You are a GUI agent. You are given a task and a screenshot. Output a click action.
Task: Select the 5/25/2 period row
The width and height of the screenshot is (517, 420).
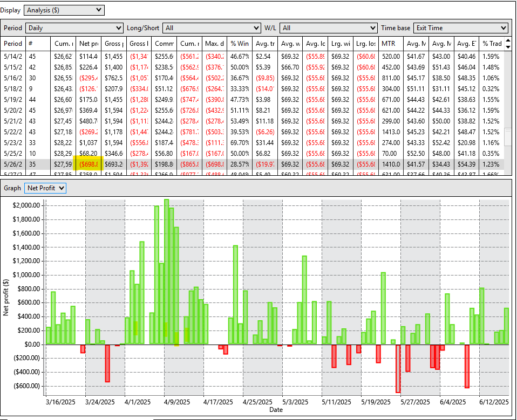point(252,154)
